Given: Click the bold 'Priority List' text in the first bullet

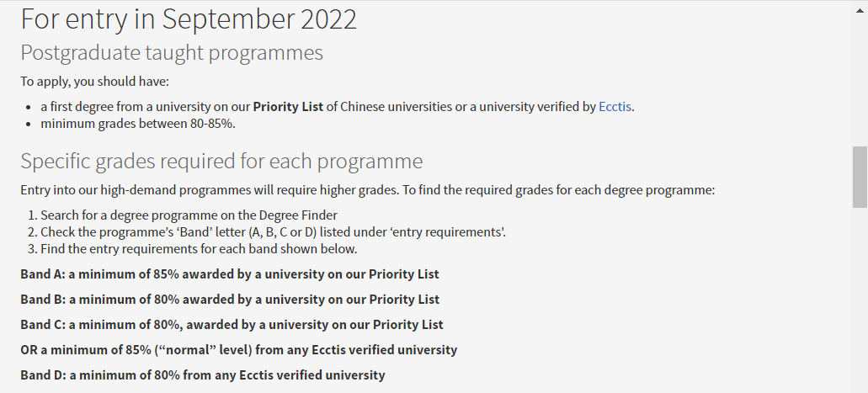Looking at the screenshot, I should [x=288, y=107].
